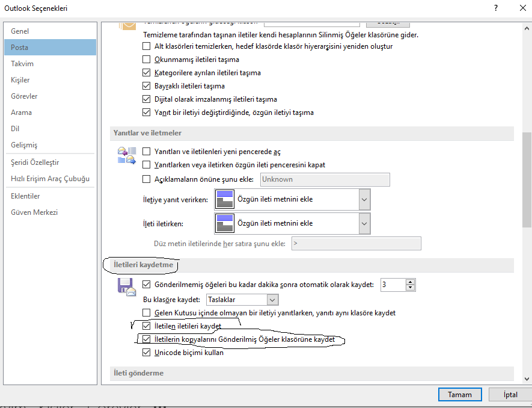This screenshot has width=532, height=408.
Task: Click the reply preview icon beside İletiye yanıt verirken
Action: 225,199
